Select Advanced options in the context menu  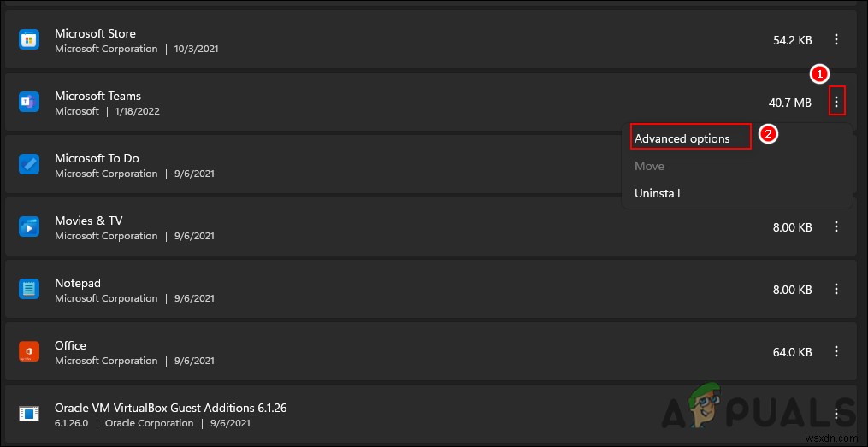[x=682, y=138]
